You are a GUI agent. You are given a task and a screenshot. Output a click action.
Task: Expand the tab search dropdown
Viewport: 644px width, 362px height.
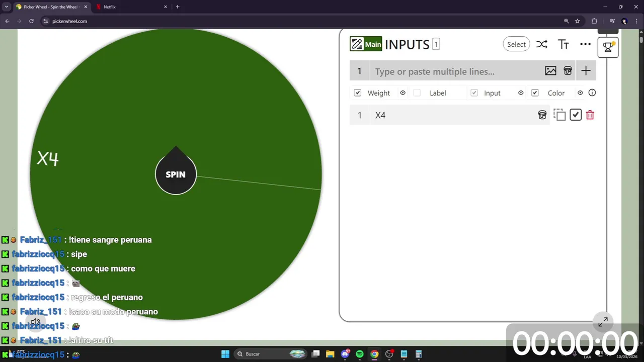(x=7, y=7)
